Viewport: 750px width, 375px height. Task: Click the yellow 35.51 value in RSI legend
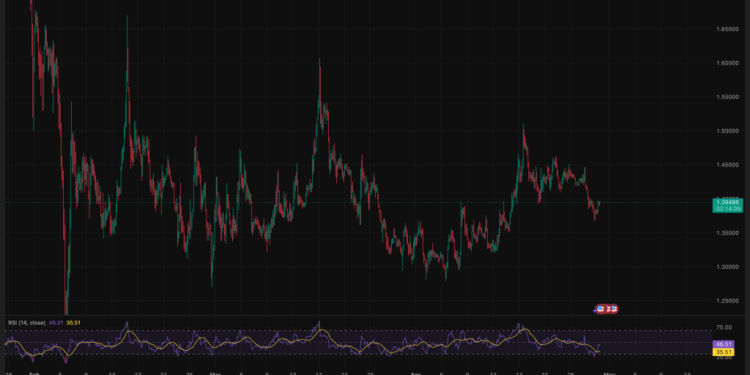(73, 323)
